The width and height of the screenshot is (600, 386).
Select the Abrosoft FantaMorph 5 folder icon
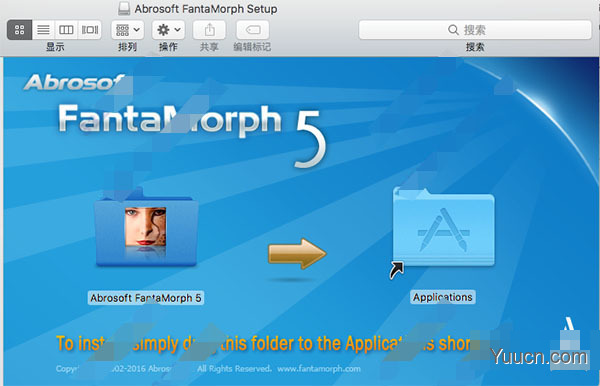tap(146, 228)
